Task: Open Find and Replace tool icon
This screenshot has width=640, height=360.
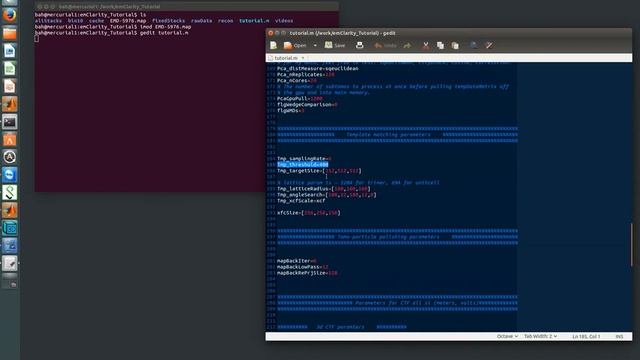Action: (x=489, y=45)
